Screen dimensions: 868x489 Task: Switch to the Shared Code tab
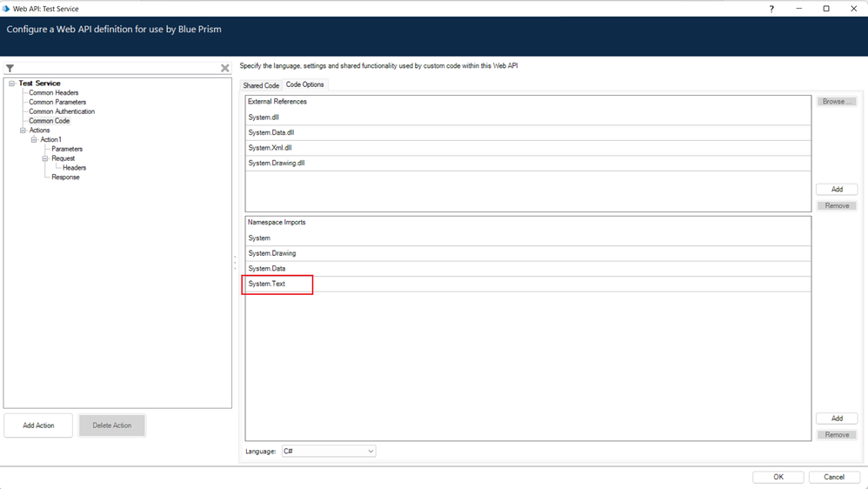tap(261, 85)
